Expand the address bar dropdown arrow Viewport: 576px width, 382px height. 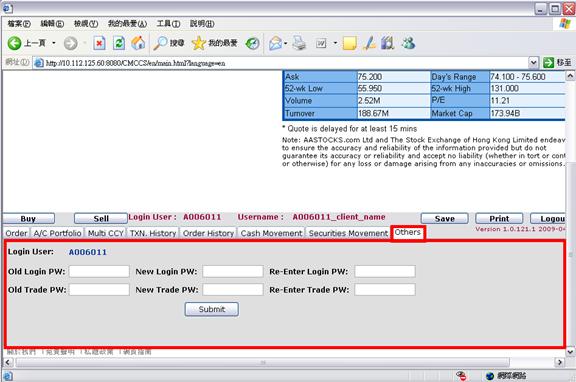[x=533, y=63]
